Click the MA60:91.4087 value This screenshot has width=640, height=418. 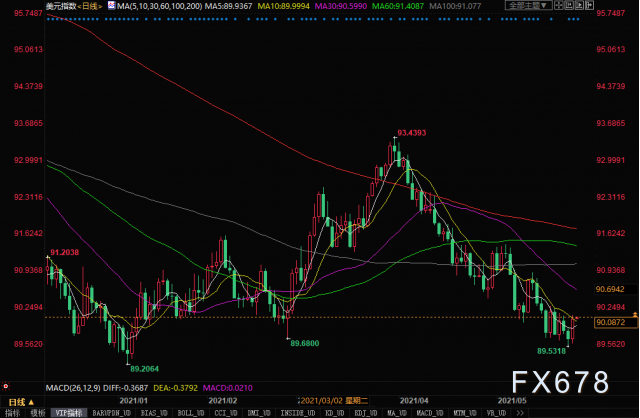point(398,6)
